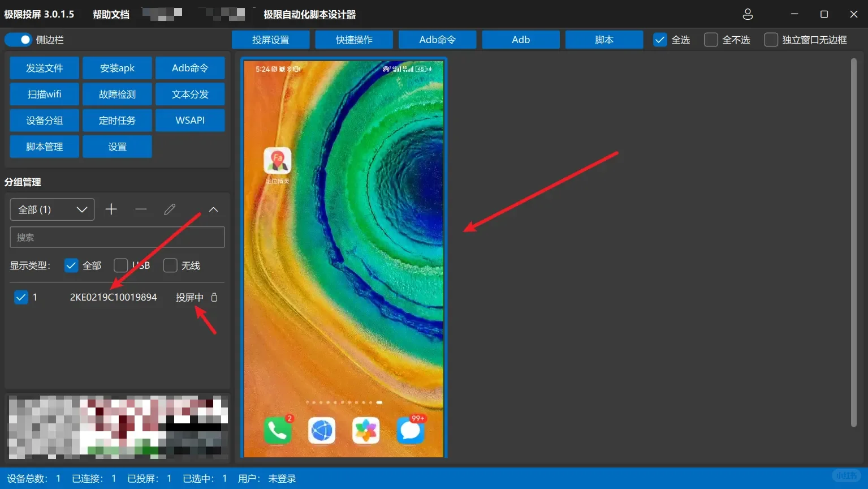This screenshot has height=489, width=868.
Task: Click 已投屏 count in status bar
Action: [149, 479]
